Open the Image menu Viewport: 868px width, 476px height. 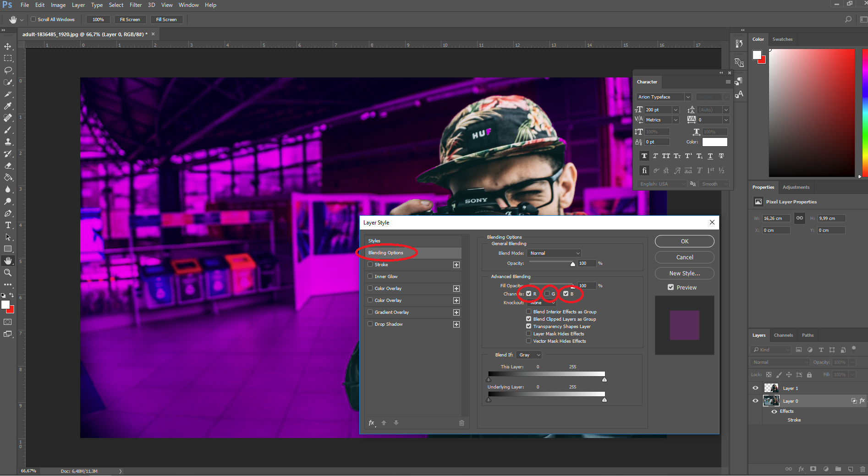click(58, 5)
